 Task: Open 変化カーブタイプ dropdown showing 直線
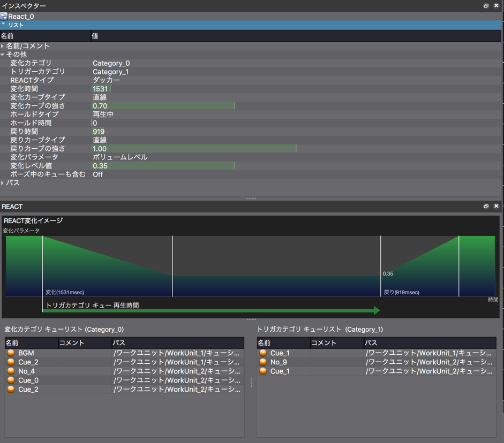100,97
